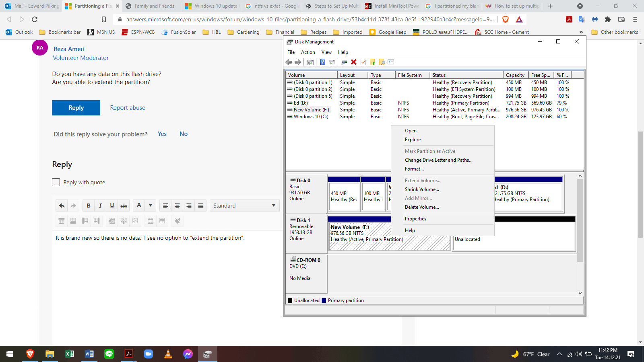Click the Report abuse link

pos(128,108)
